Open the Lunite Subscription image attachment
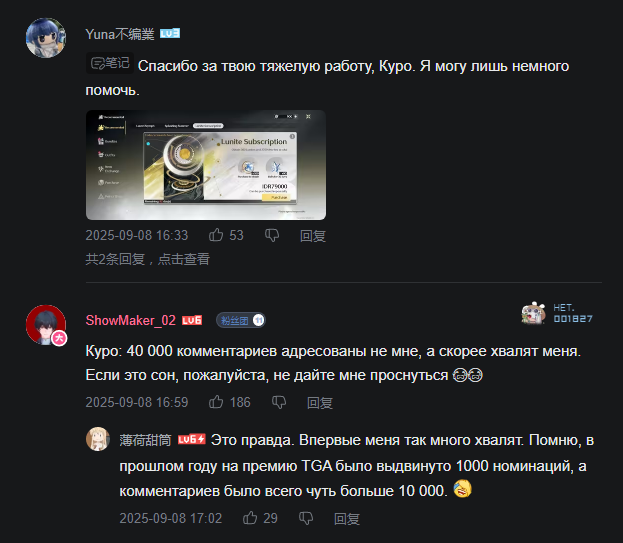 click(206, 165)
